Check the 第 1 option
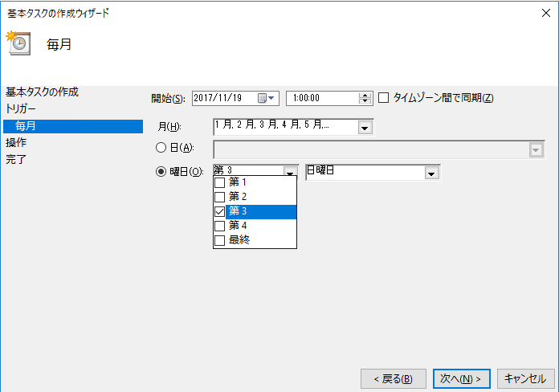Screen dimensions: 559x392 255,182
